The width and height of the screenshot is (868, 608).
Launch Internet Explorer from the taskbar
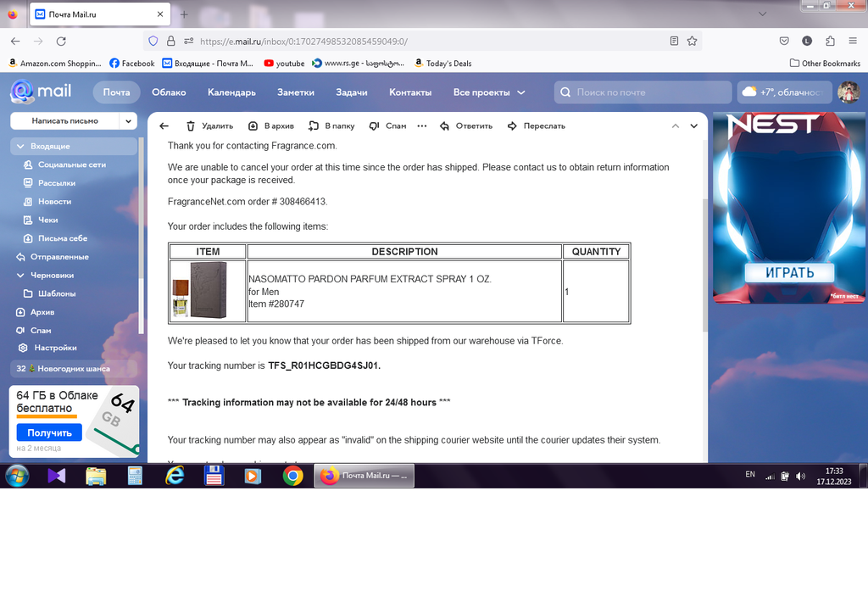(175, 476)
